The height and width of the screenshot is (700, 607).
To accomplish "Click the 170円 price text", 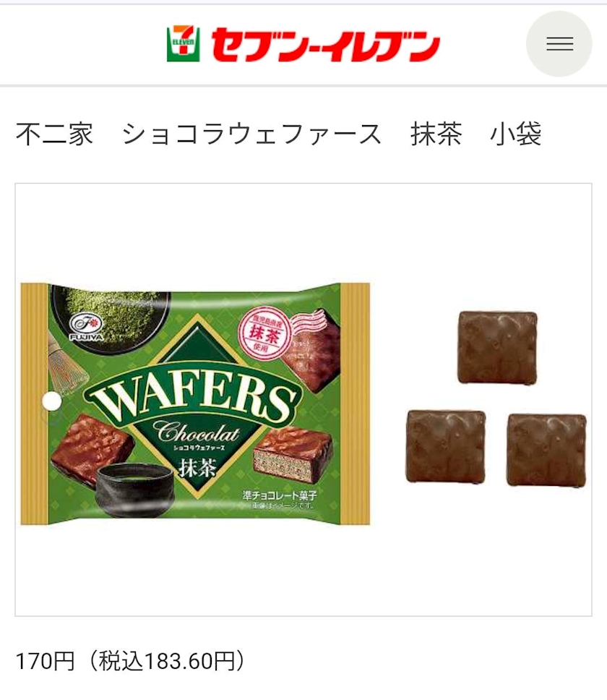I will (x=45, y=661).
